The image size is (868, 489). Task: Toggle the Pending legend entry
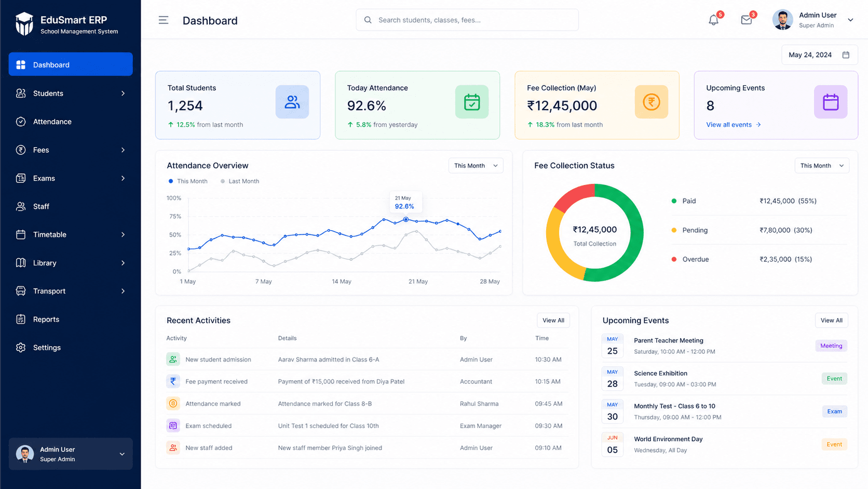pyautogui.click(x=689, y=230)
